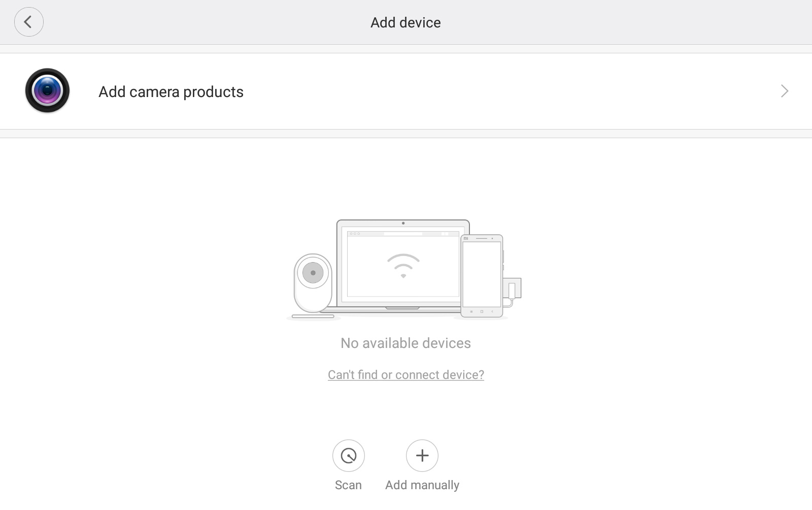The width and height of the screenshot is (812, 510).
Task: Click the browser address bar in the laptop illustration
Action: point(403,234)
